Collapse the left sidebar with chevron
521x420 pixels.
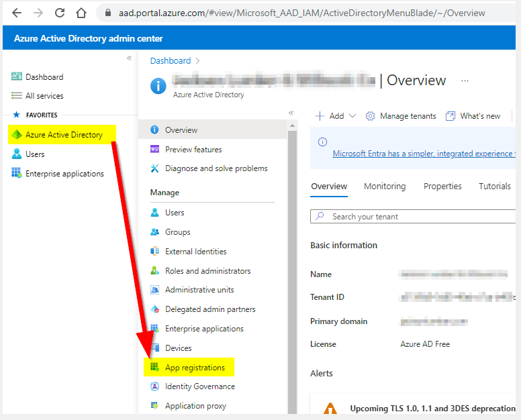130,58
